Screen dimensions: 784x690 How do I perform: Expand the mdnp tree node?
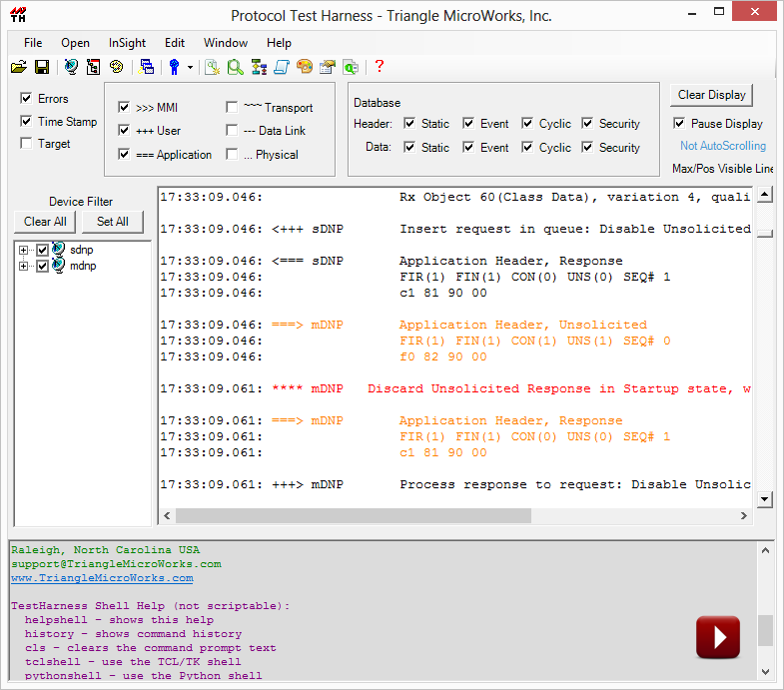click(23, 266)
